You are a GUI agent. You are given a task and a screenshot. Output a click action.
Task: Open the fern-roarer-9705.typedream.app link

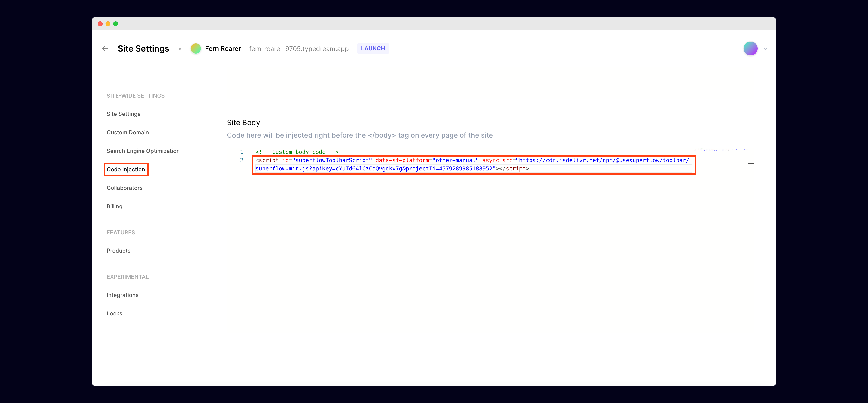click(x=299, y=48)
